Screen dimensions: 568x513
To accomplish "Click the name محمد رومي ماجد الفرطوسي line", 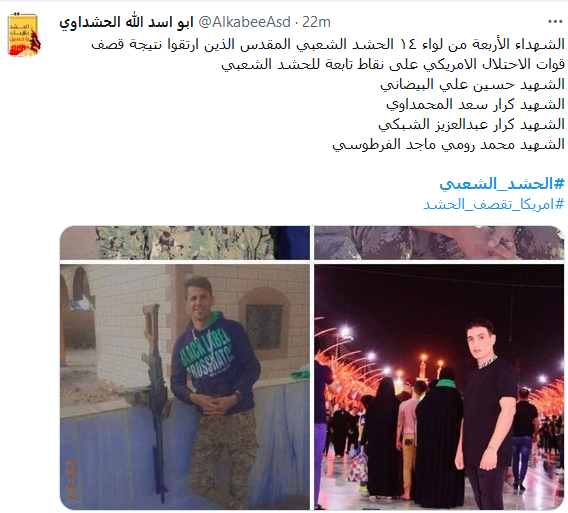I will [448, 144].
